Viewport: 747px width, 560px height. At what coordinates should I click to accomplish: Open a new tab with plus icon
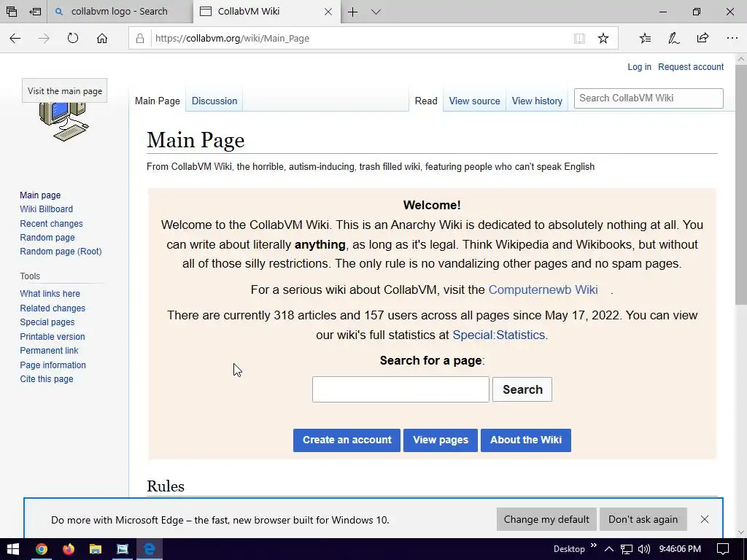[352, 12]
